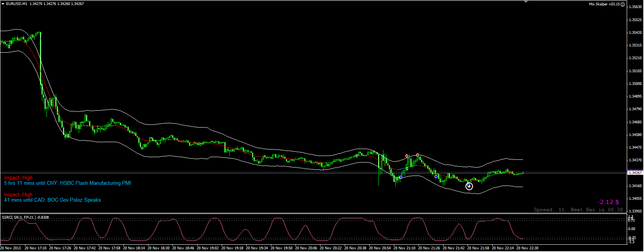Click the current price label 1.34267

[x=635, y=173]
